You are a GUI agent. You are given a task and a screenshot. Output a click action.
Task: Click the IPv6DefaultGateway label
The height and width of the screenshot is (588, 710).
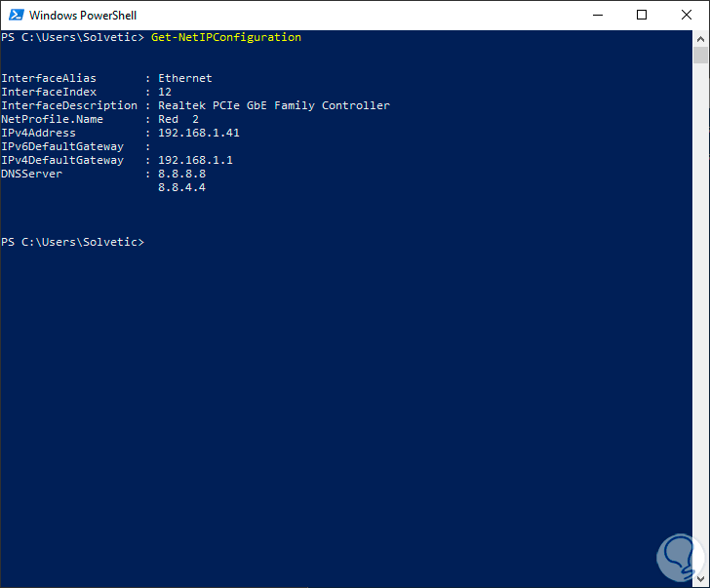(62, 146)
